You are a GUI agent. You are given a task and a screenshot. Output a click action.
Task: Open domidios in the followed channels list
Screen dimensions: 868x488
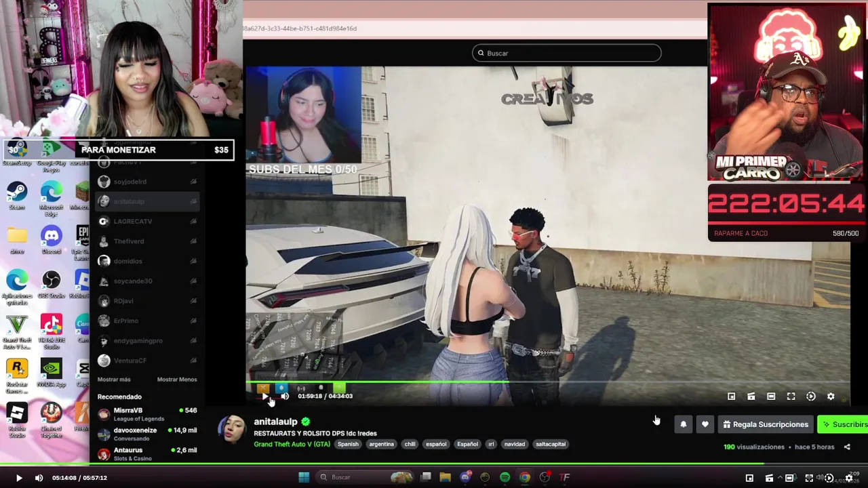[x=148, y=261]
